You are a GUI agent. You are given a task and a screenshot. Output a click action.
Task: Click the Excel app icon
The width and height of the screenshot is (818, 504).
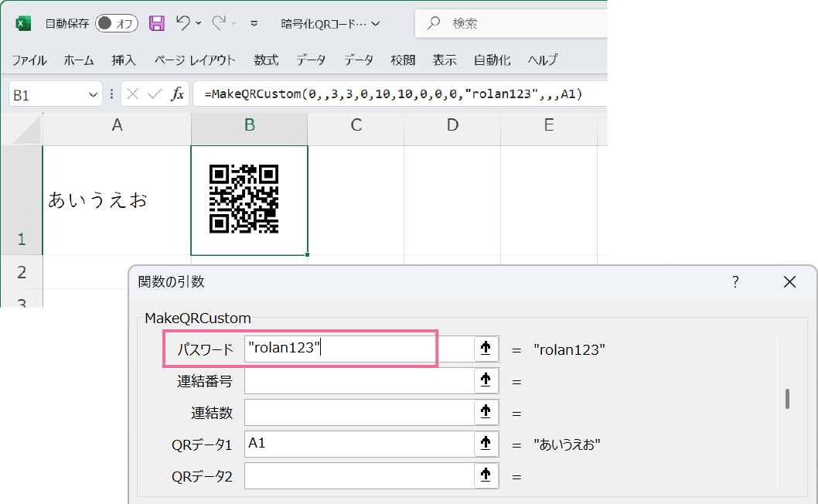click(x=23, y=23)
